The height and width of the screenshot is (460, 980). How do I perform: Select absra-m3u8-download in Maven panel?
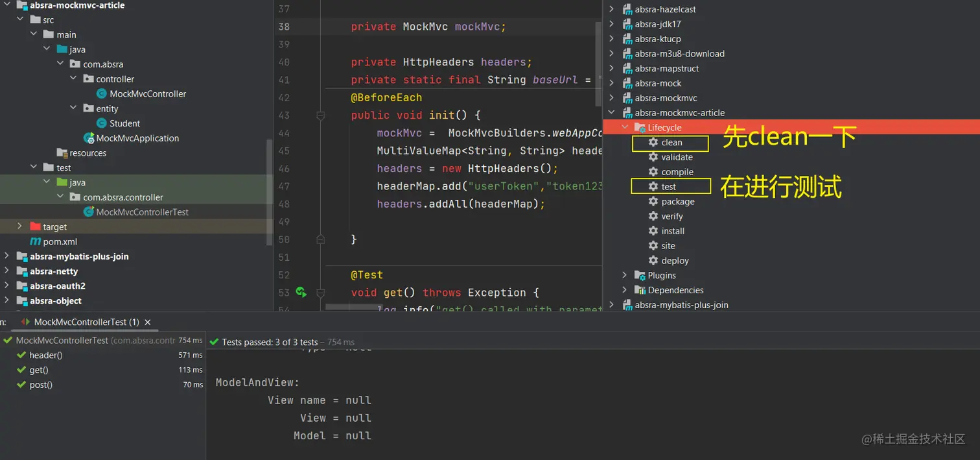680,54
